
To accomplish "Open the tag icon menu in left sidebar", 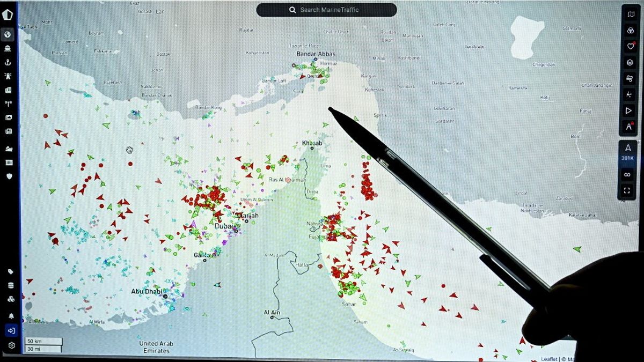I will pos(11,272).
